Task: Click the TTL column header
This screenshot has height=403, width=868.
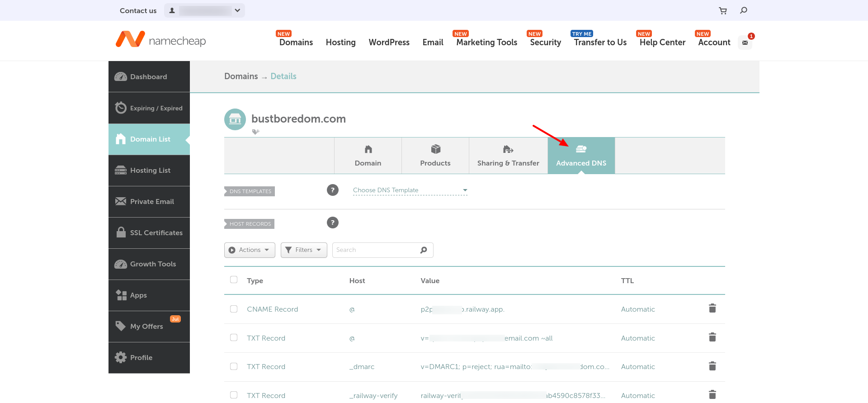Action: (627, 280)
